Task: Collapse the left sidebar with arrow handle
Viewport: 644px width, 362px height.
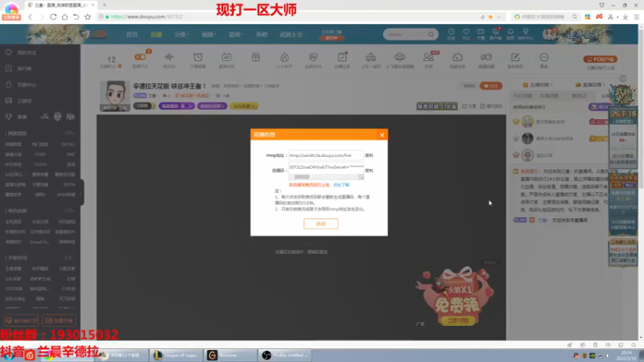Action: [x=81, y=193]
